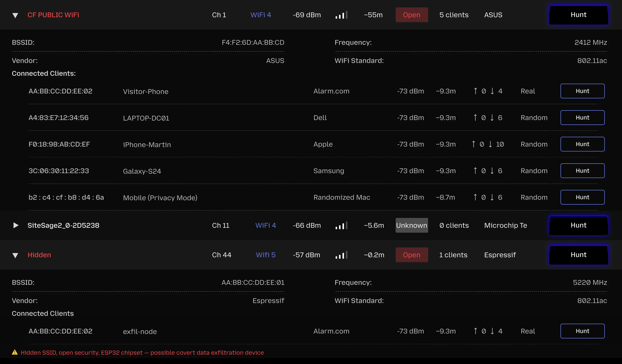This screenshot has width=622, height=364.
Task: Expand the SiteSage2_0-2D5238 network row
Action: tap(16, 225)
